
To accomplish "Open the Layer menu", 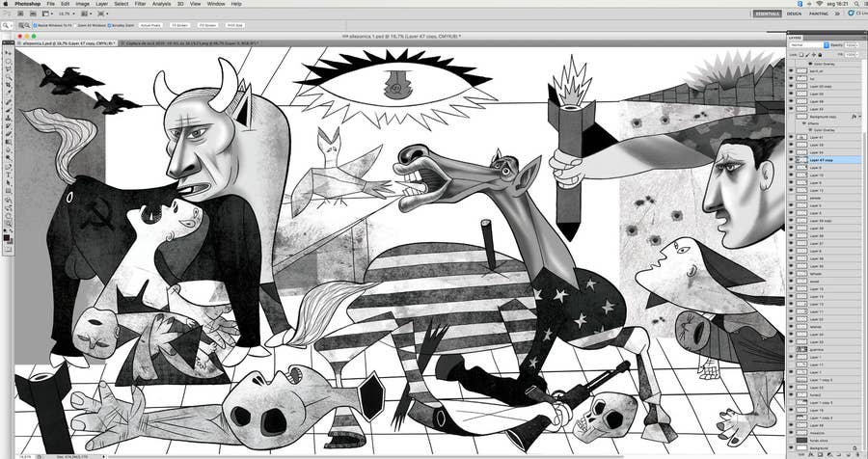I will (102, 4).
